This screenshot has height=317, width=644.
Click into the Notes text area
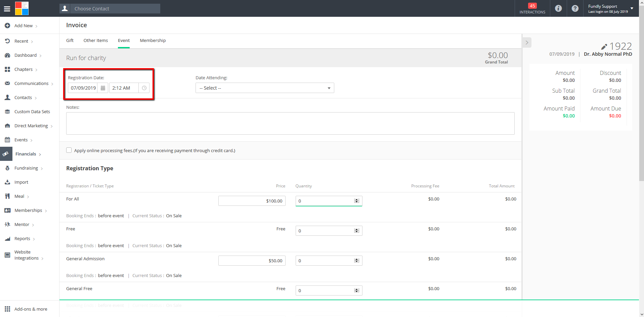pos(290,123)
